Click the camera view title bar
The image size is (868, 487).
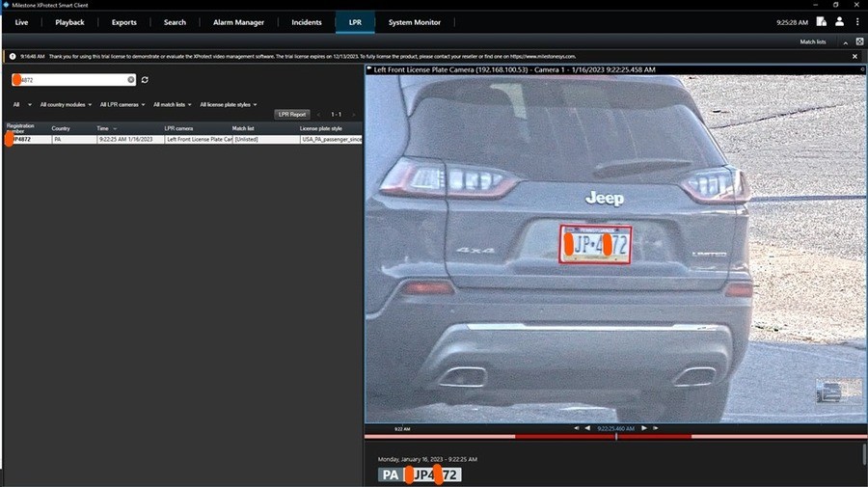point(615,69)
